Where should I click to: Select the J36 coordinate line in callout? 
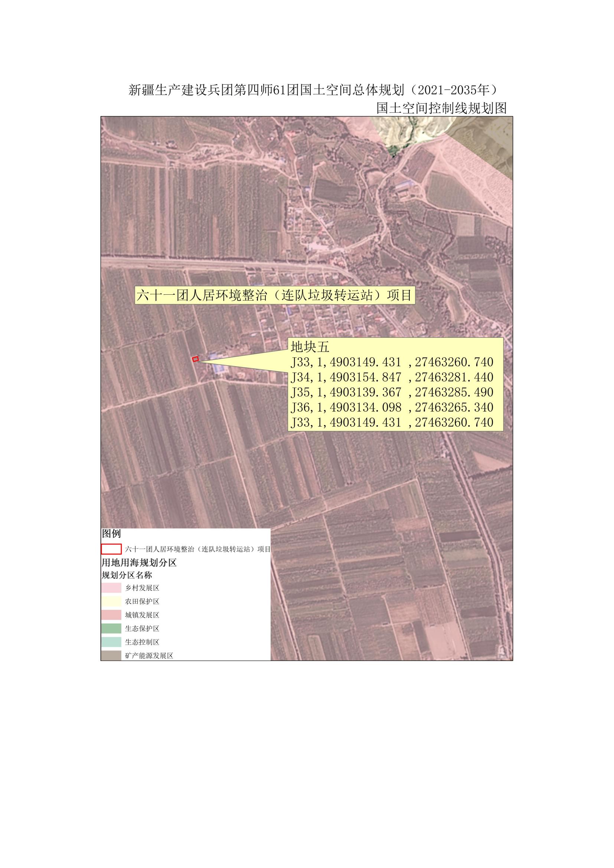pyautogui.click(x=392, y=407)
